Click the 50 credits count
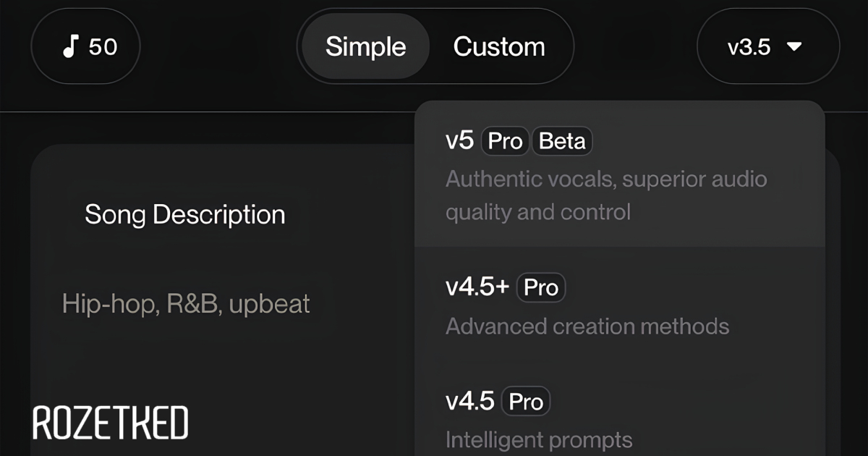The height and width of the screenshot is (456, 868). pos(103,47)
